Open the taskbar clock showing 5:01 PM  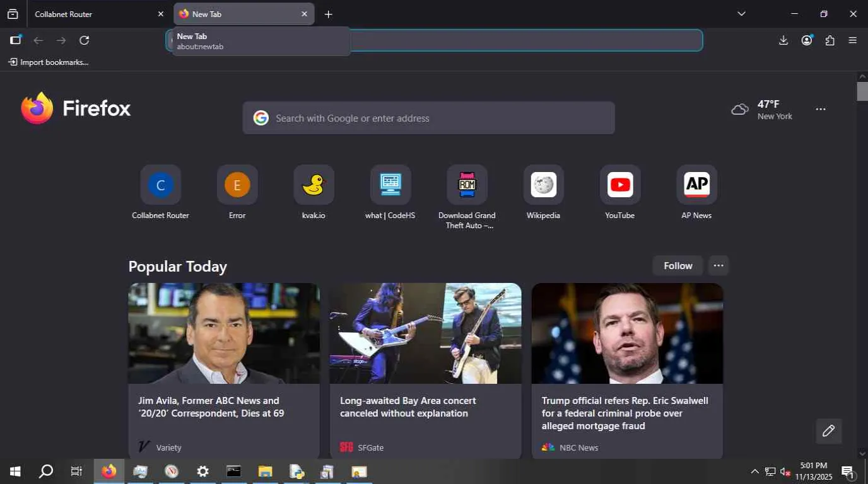(x=814, y=471)
